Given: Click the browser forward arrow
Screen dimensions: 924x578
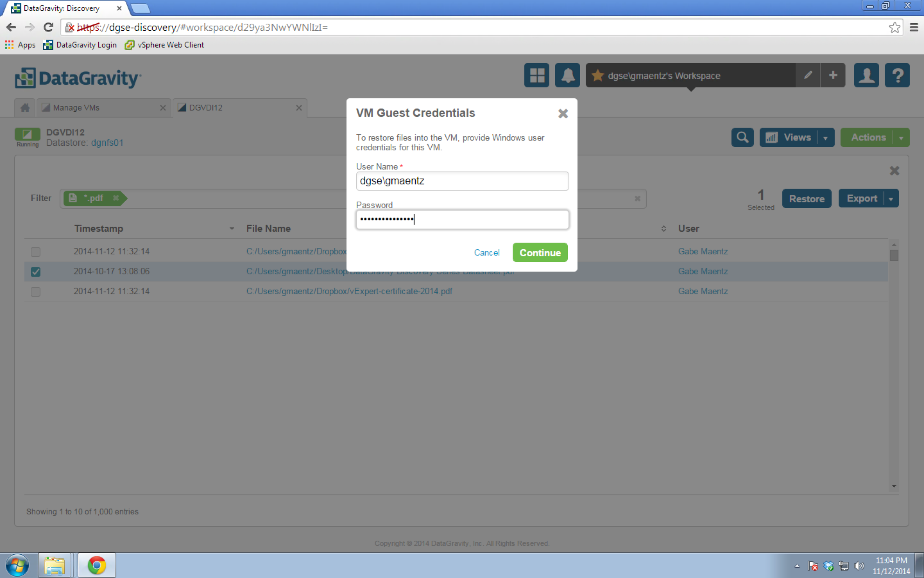Looking at the screenshot, I should click(30, 27).
